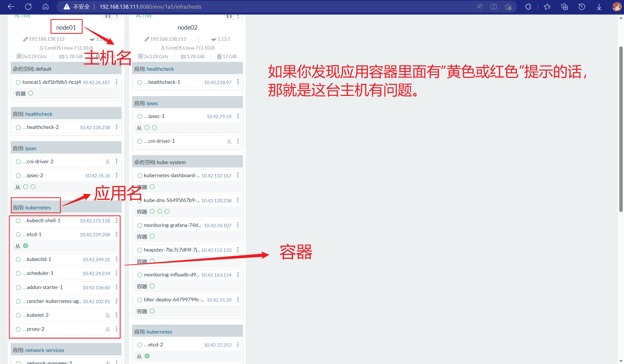Open node02 host actions menu dots
The width and height of the screenshot is (624, 364).
coord(238,16)
